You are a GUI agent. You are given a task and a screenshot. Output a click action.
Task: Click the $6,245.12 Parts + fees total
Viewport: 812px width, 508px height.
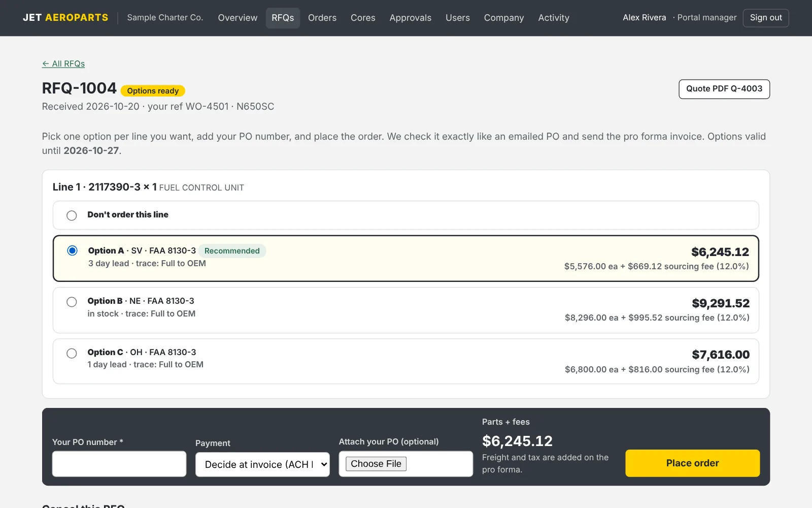pyautogui.click(x=517, y=441)
